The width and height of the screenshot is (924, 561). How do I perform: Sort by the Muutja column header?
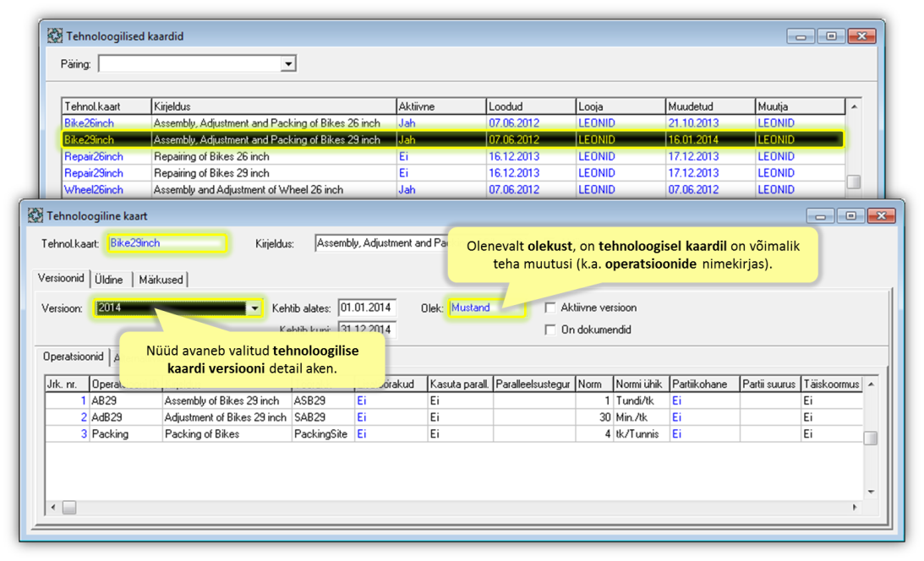pos(800,106)
